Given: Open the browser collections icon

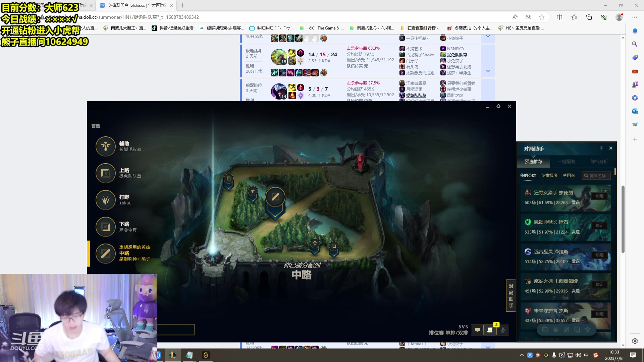Looking at the screenshot, I should pos(589,17).
